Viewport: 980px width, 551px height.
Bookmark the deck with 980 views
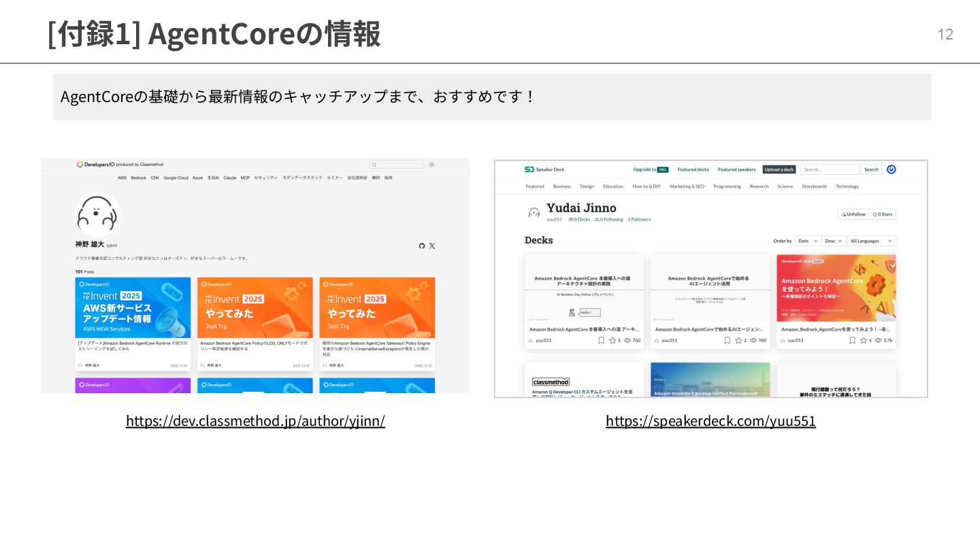tap(727, 340)
